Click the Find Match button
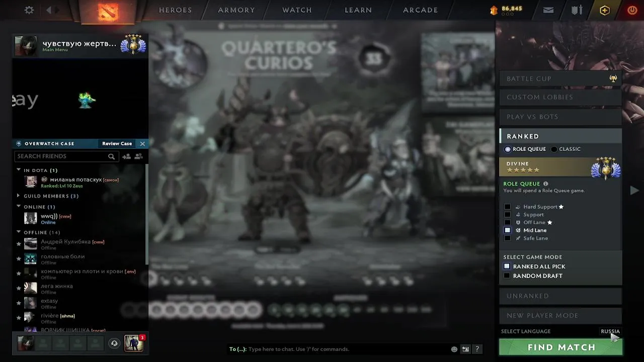The image size is (644, 362). [560, 347]
